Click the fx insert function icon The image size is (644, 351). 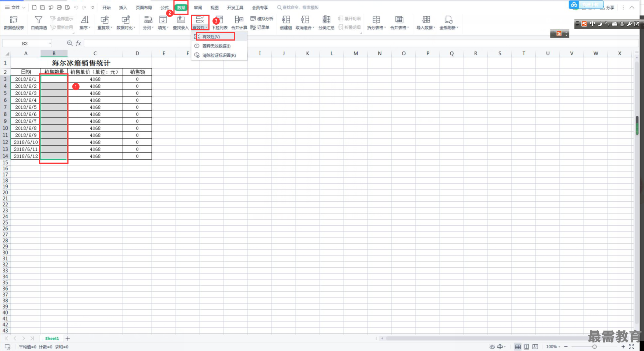tap(78, 43)
